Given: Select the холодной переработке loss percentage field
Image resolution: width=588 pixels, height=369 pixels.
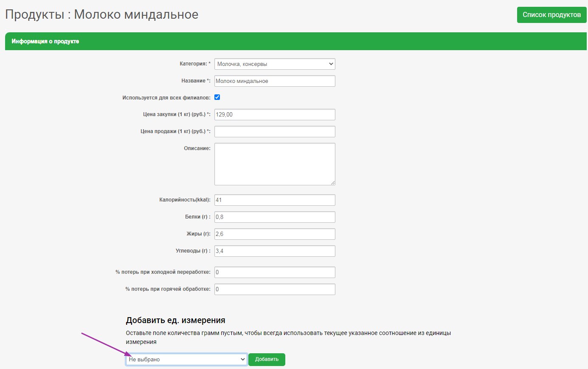Looking at the screenshot, I should click(x=275, y=272).
